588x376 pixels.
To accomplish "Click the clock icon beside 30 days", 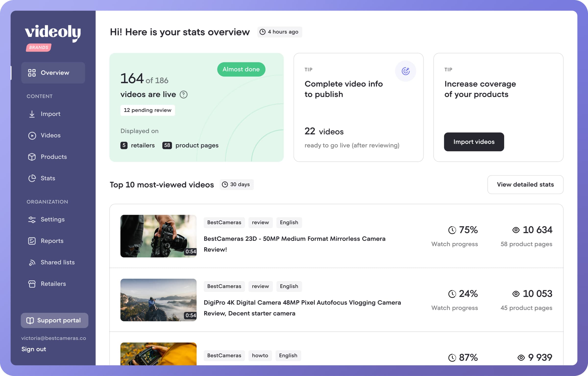I will click(225, 184).
